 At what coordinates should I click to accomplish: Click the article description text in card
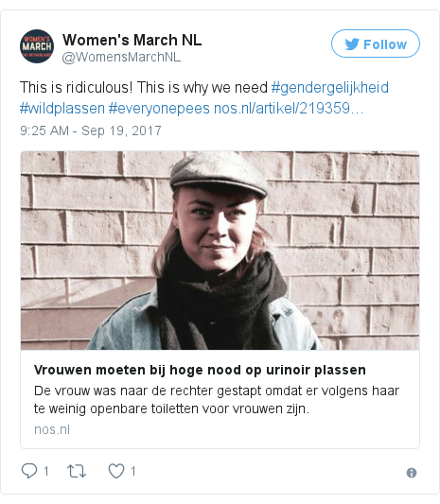[217, 400]
